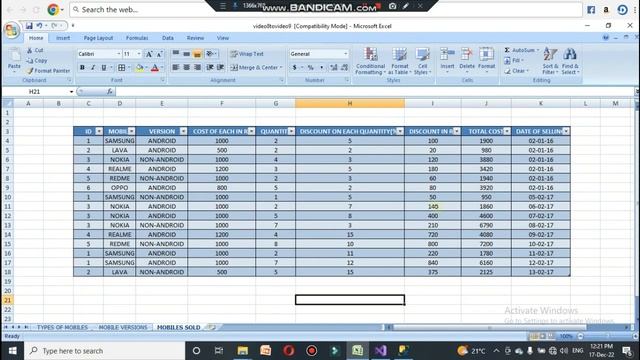Screen dimensions: 640x360
Task: Align text right in cells
Action: [x=198, y=67]
